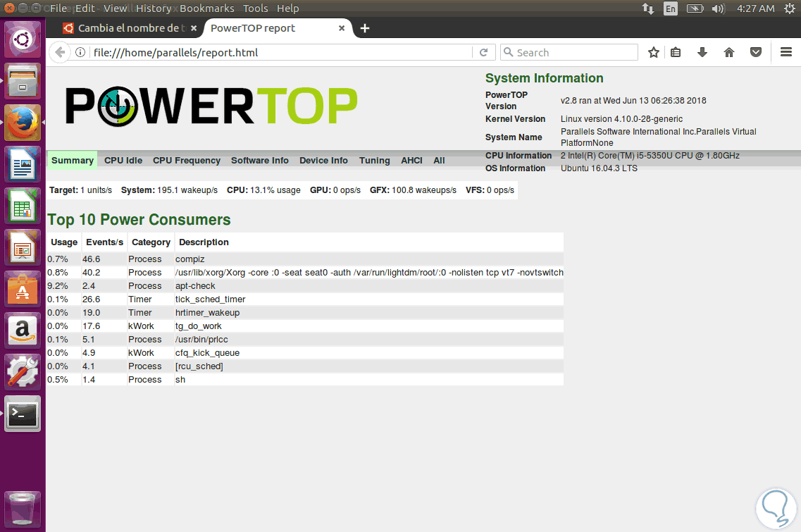Image resolution: width=801 pixels, height=532 pixels.
Task: Open the sound volume indicator
Action: [x=719, y=8]
